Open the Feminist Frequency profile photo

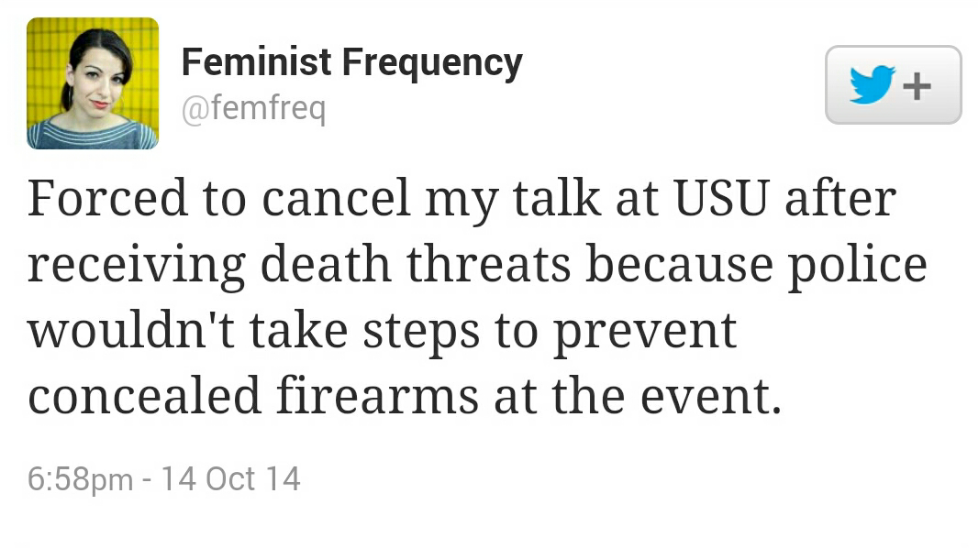(92, 84)
